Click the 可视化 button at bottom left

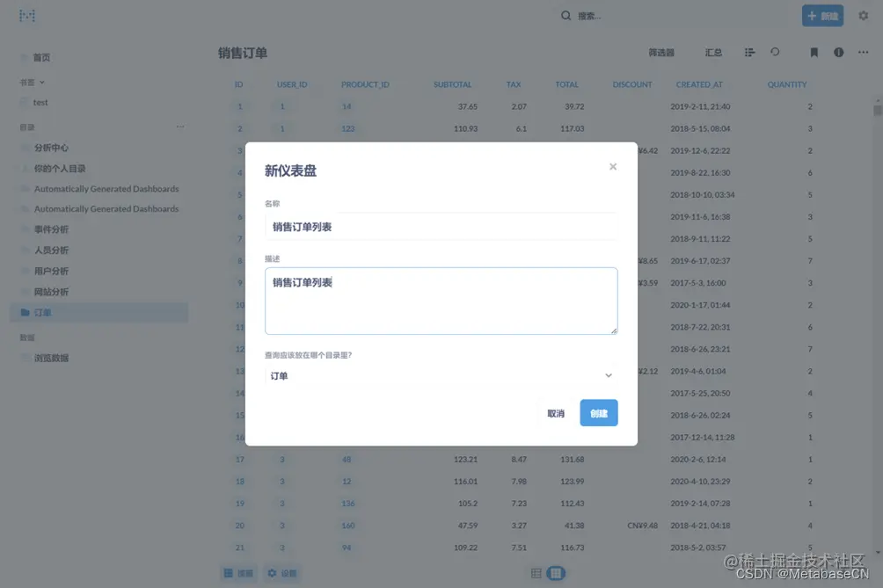pyautogui.click(x=238, y=573)
